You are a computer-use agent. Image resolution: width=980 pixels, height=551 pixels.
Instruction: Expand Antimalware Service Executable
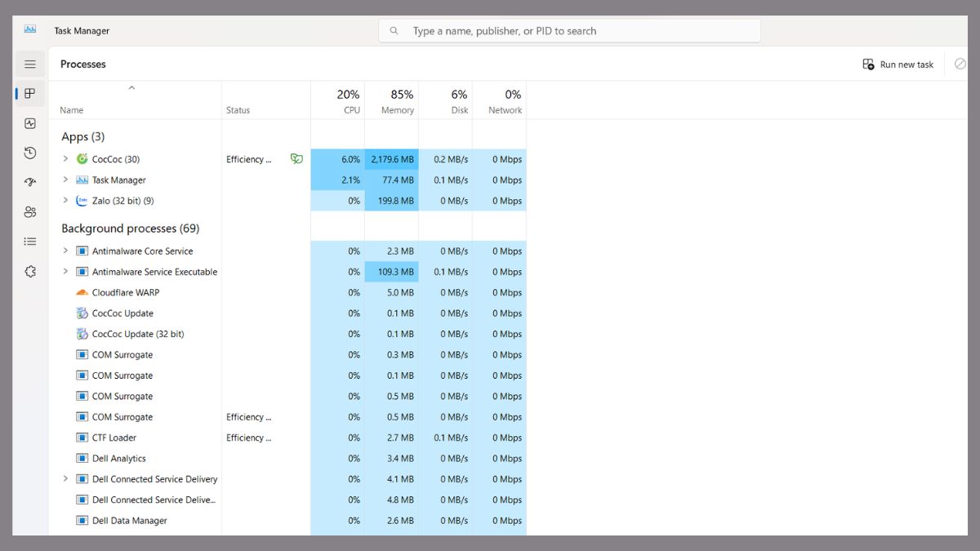tap(65, 272)
